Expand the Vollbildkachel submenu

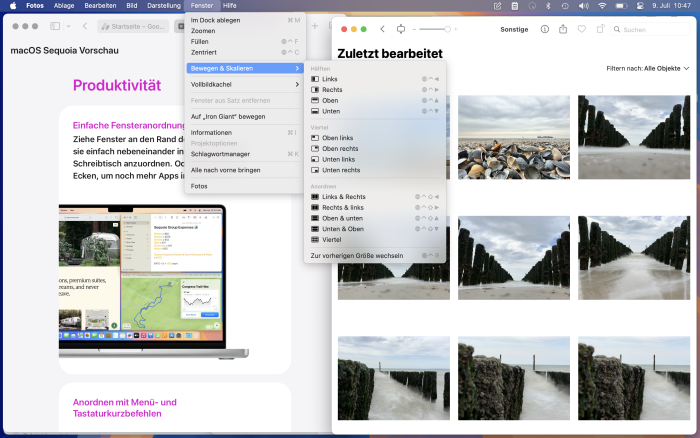tap(245, 84)
